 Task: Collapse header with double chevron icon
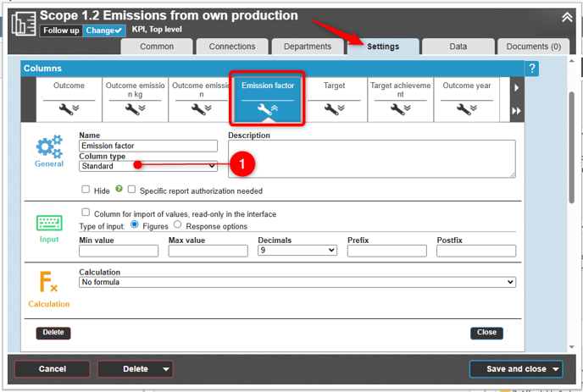click(567, 17)
